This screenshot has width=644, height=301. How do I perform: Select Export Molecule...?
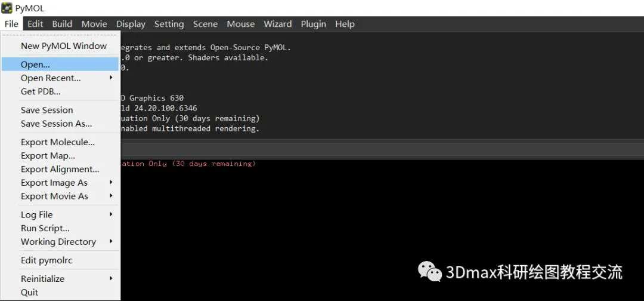click(x=60, y=142)
